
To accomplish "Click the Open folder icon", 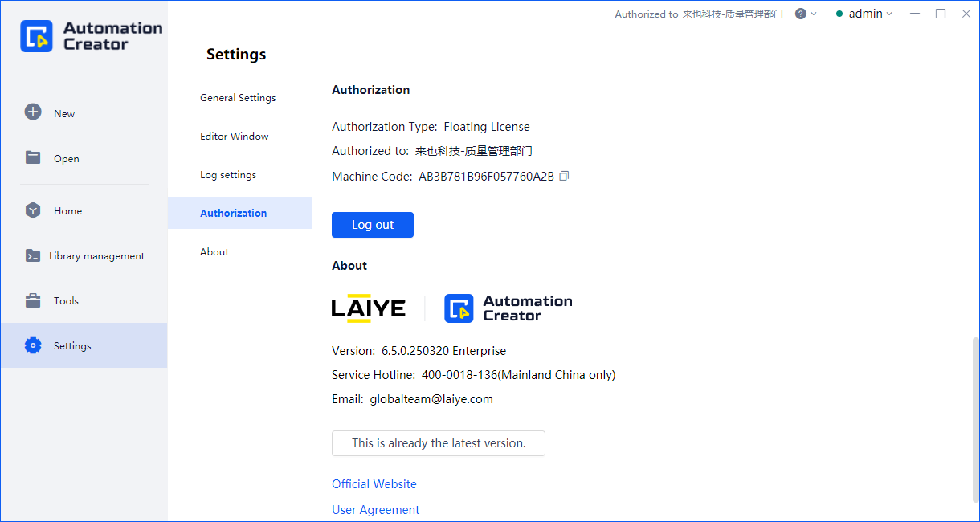I will pos(33,157).
